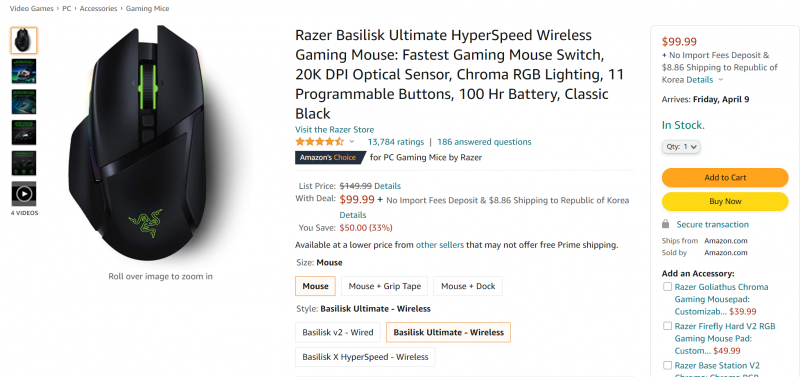800x377 pixels.
Task: Play the product videos thumbnail
Action: (x=24, y=194)
